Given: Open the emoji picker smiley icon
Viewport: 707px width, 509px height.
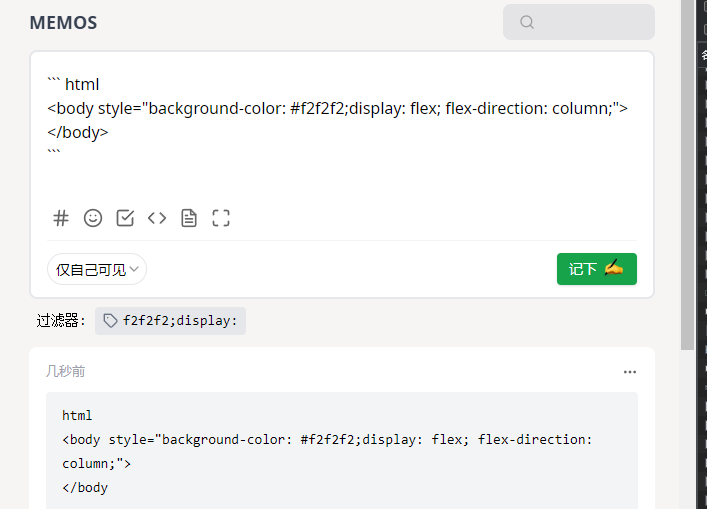Looking at the screenshot, I should 93,218.
